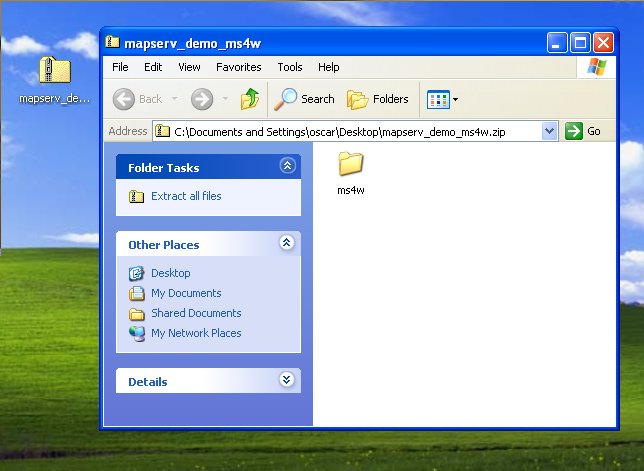Expand the Address bar dropdown
The height and width of the screenshot is (471, 644).
tap(549, 131)
